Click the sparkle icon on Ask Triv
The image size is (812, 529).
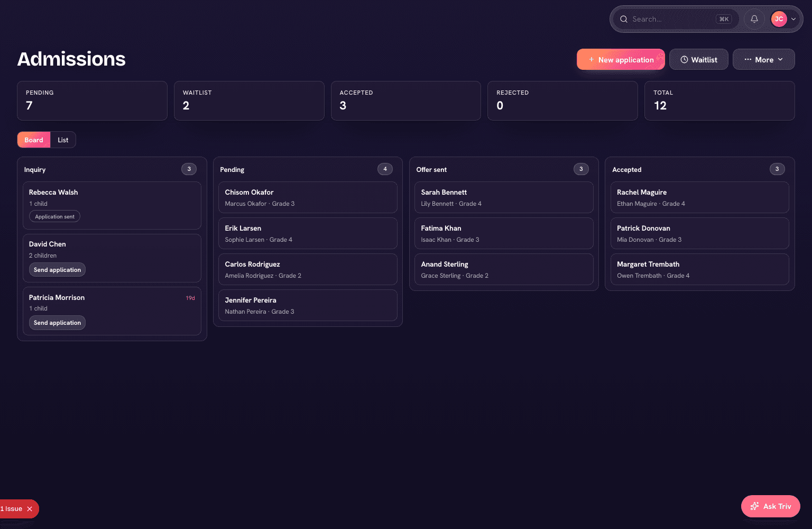tap(754, 506)
